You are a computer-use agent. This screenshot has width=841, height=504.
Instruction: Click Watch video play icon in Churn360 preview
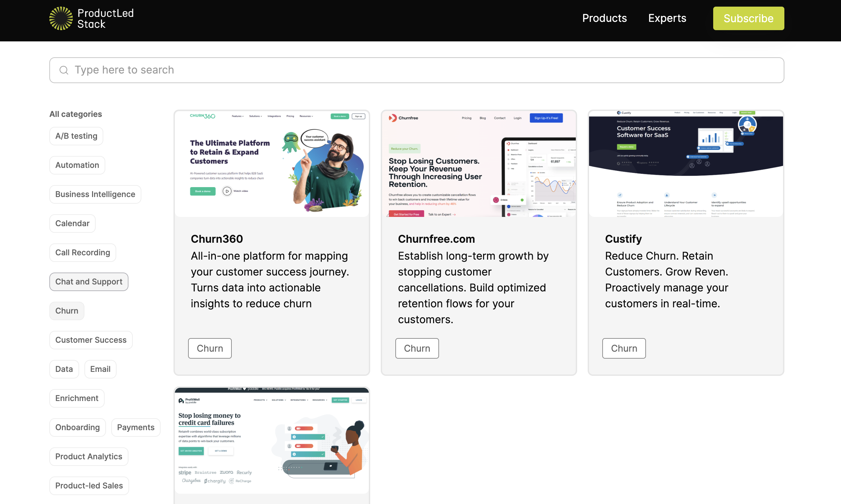(227, 191)
